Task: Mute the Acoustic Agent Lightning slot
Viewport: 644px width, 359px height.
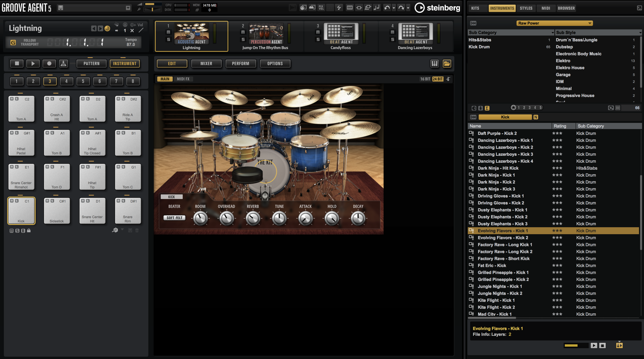Action: coord(168,32)
